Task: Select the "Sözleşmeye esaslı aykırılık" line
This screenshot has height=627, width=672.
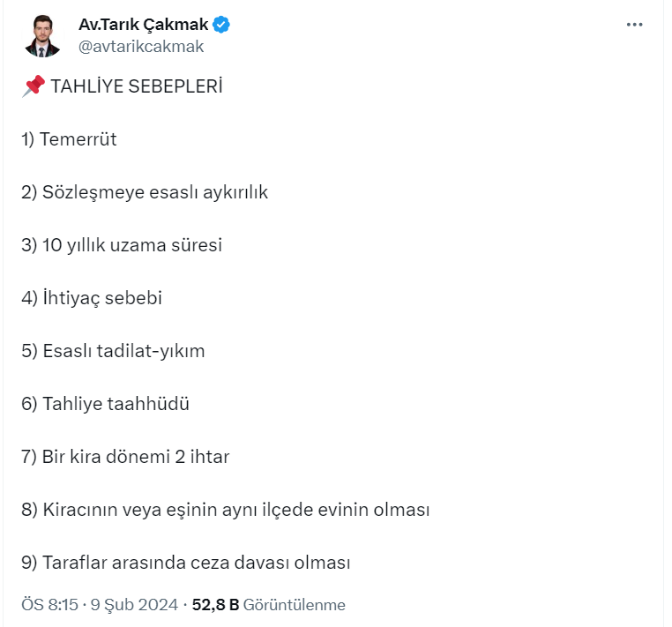Action: [144, 192]
